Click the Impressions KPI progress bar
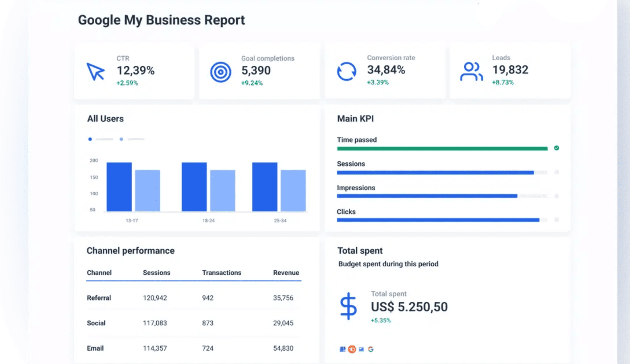The image size is (630, 364). click(x=427, y=196)
